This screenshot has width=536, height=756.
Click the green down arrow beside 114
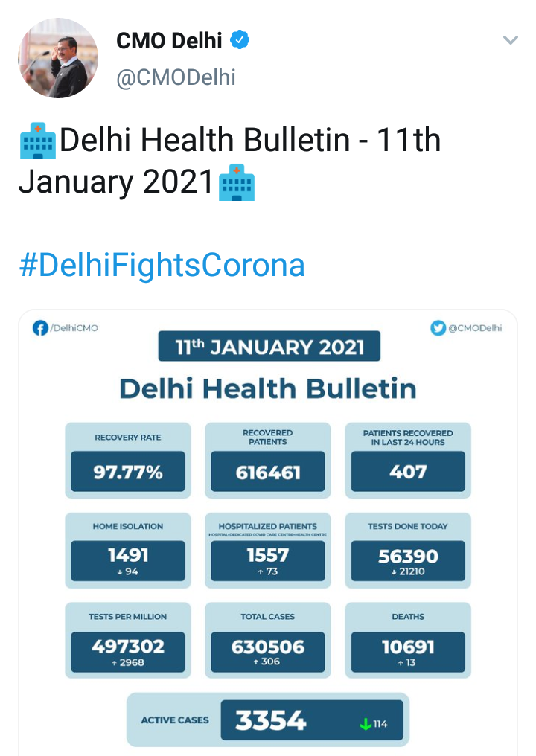[x=366, y=723]
